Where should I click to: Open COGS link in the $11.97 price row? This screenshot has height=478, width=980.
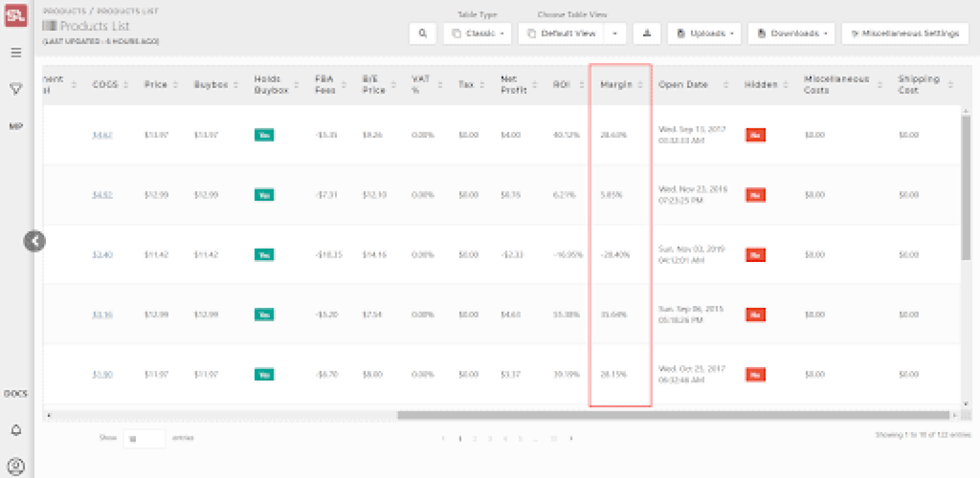(x=102, y=375)
